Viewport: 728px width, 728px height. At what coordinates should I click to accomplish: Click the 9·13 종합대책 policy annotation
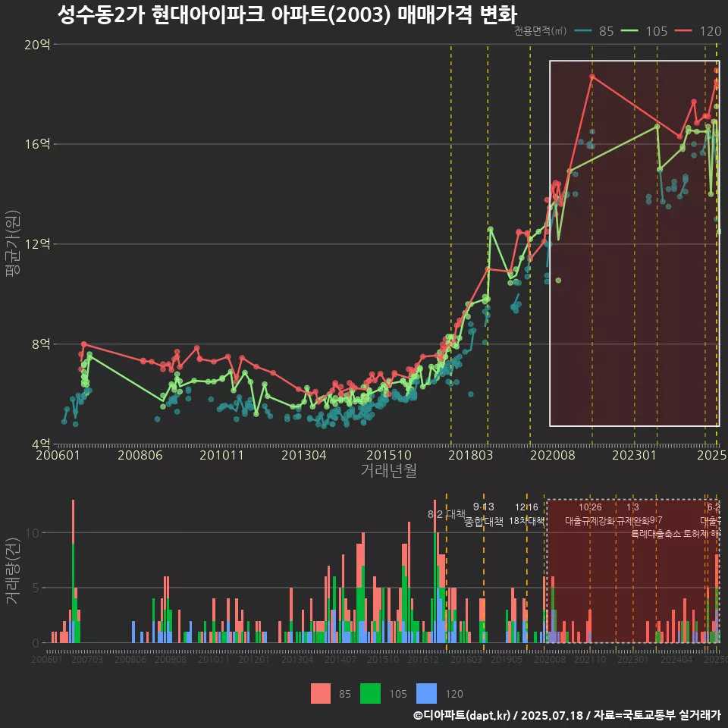tap(484, 514)
